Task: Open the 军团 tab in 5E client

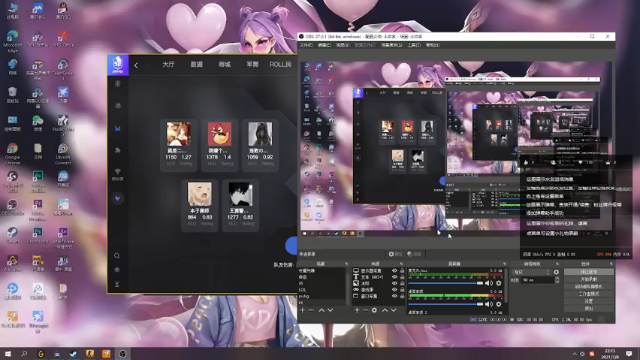Action: coord(252,64)
